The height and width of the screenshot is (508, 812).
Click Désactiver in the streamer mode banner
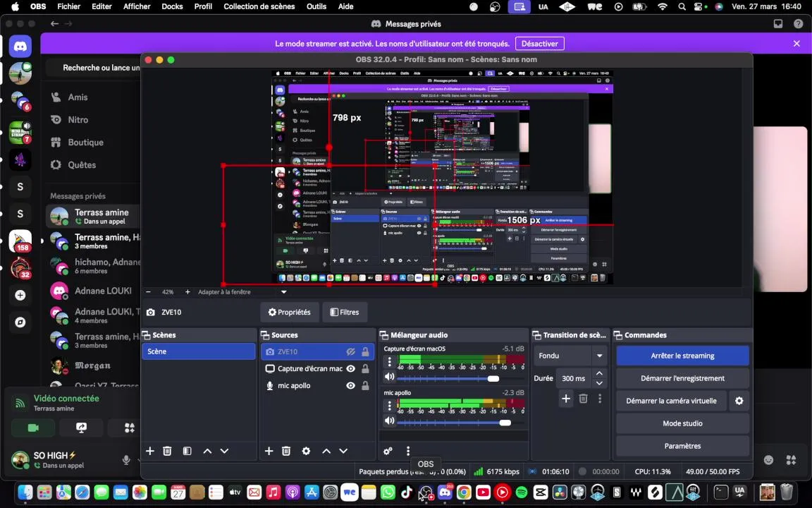[540, 44]
